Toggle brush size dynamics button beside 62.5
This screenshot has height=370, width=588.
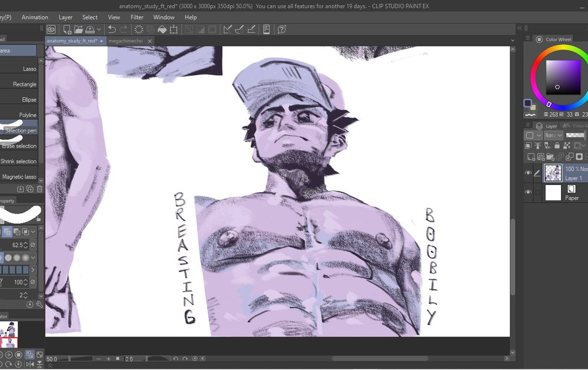(33, 245)
